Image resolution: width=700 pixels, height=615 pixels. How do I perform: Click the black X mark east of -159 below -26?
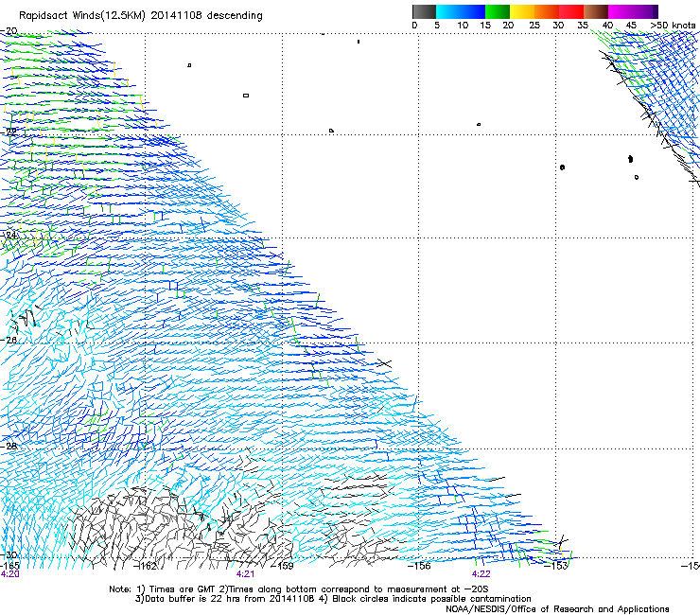tap(384, 364)
